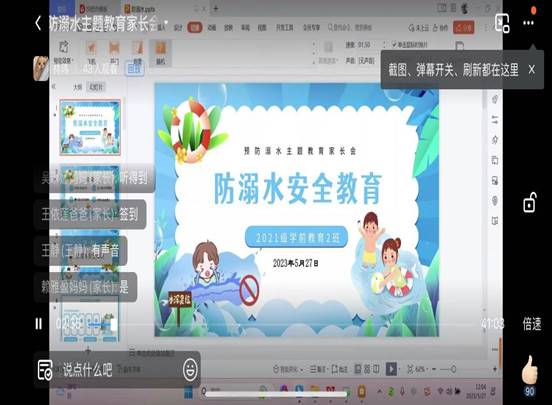Switch to the 动画 ribbon tab
This screenshot has width=552, height=405.
point(212,27)
